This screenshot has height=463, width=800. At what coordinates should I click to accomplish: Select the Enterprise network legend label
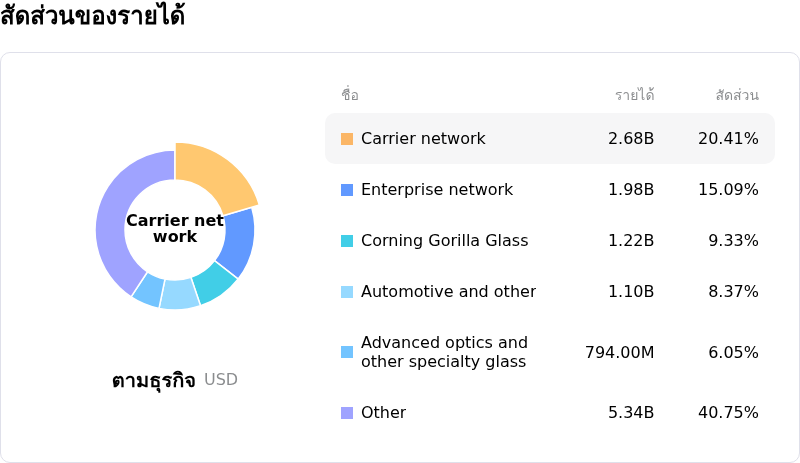pos(436,190)
